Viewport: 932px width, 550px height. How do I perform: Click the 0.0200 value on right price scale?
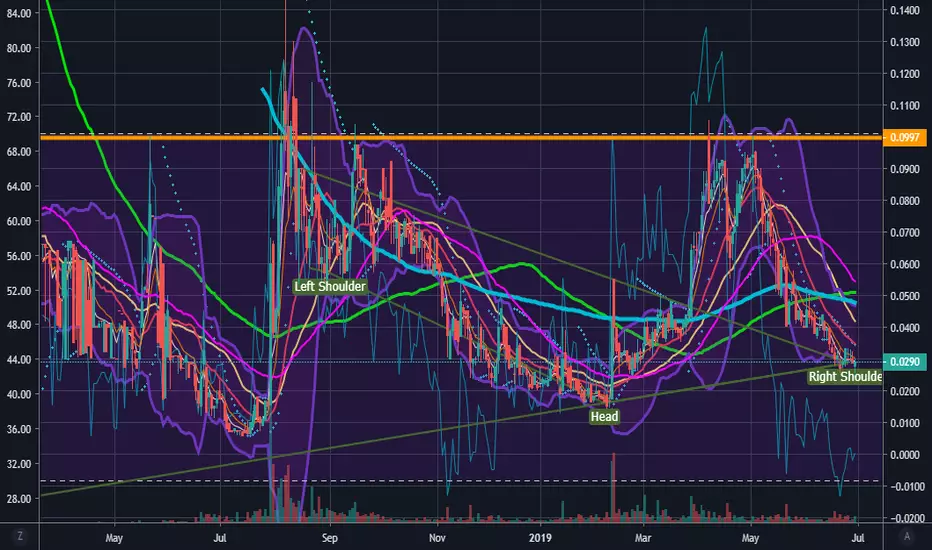[x=905, y=391]
